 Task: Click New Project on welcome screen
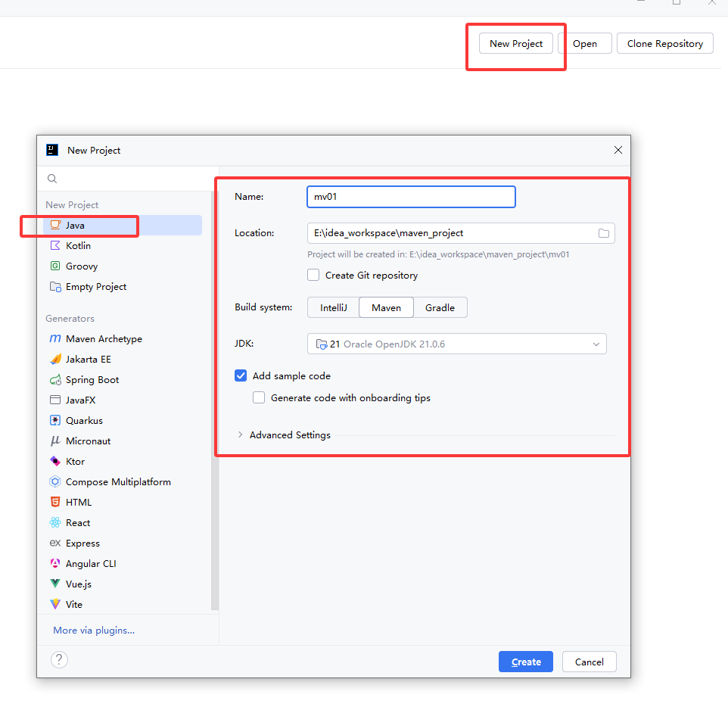point(516,44)
